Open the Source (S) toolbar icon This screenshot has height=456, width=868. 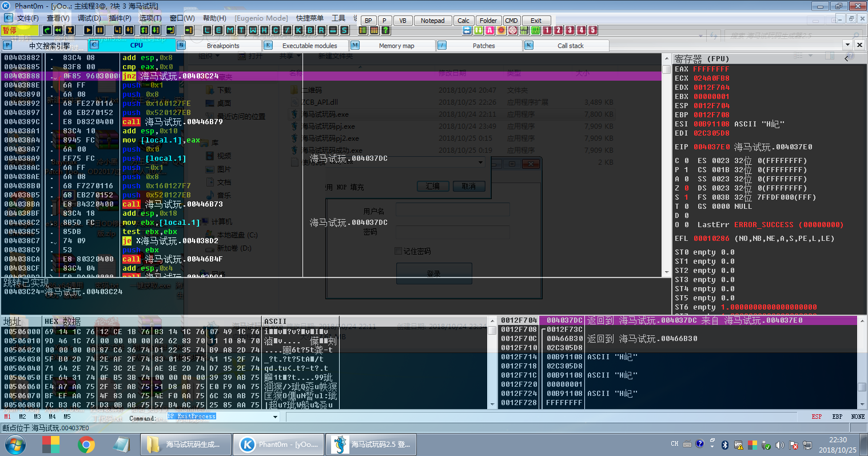click(x=344, y=30)
